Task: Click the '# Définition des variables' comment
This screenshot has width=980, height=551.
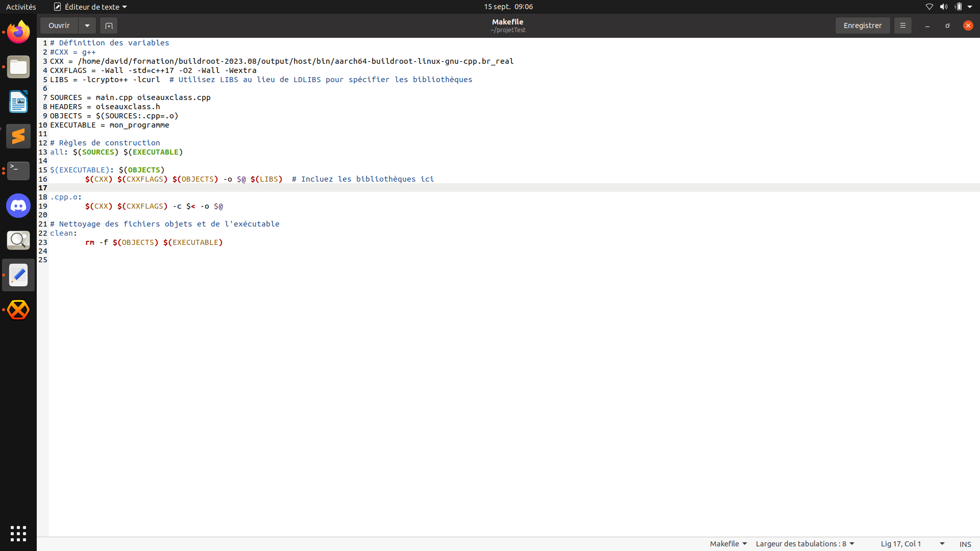Action: coord(110,43)
